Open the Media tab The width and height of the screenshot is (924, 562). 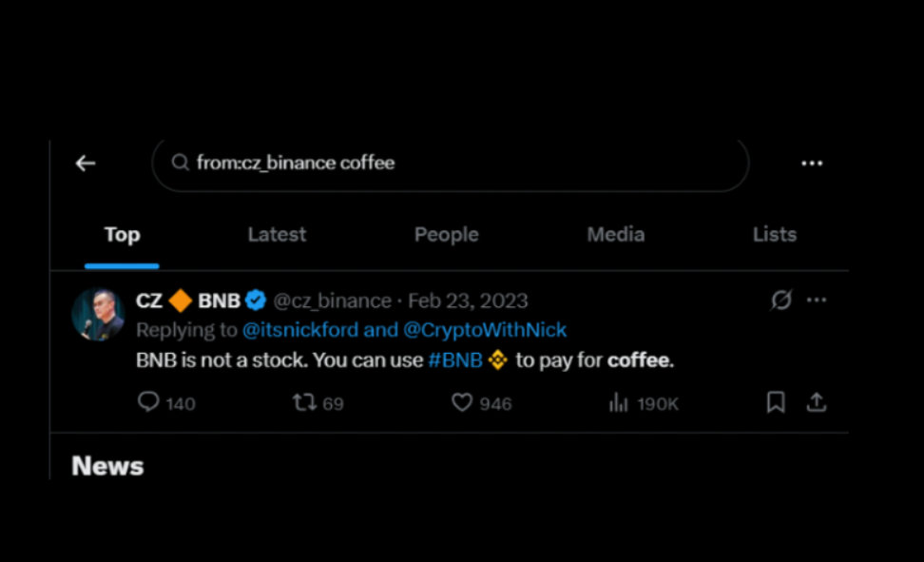[615, 235]
